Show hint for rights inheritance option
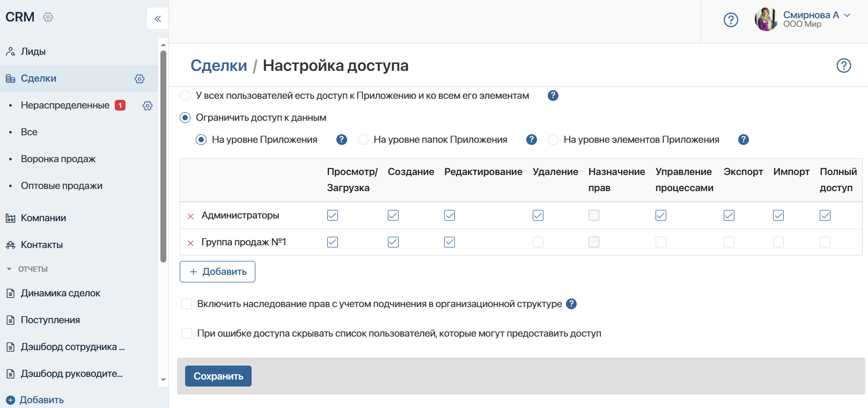868x408 pixels. tap(571, 304)
